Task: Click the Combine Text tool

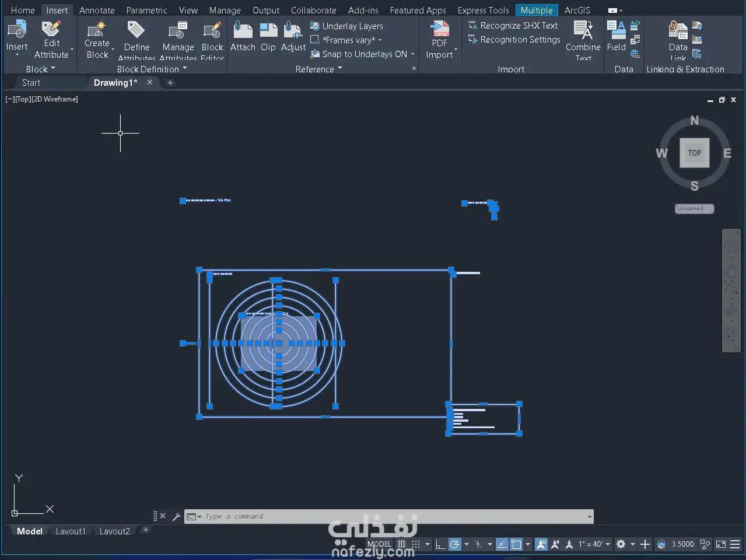Action: pyautogui.click(x=583, y=40)
